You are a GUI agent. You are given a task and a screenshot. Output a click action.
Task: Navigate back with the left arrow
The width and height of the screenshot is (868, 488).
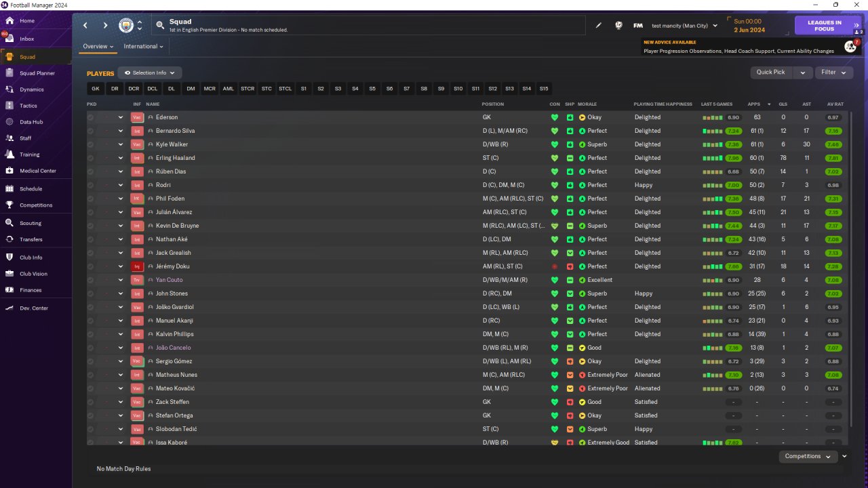tap(85, 26)
